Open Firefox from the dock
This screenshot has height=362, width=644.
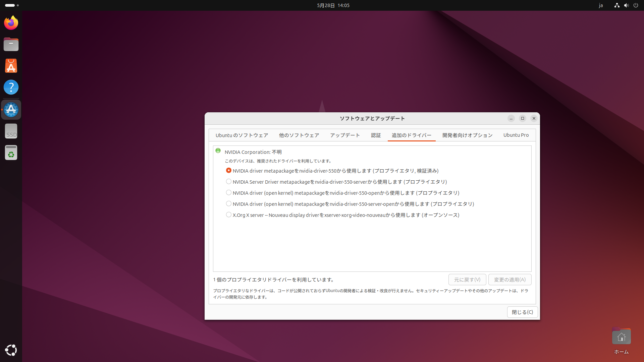[x=11, y=23]
